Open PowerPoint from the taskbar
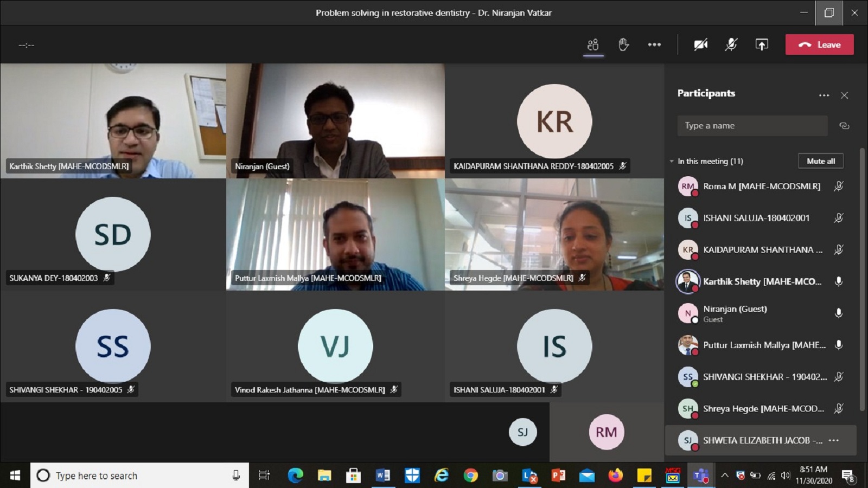This screenshot has width=868, height=488. tap(558, 476)
